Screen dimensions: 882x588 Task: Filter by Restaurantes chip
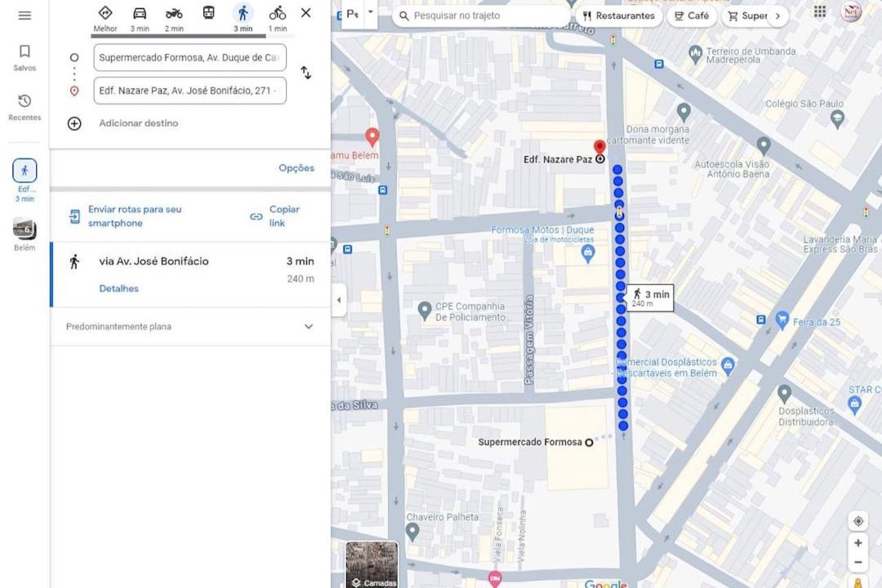[x=619, y=16]
